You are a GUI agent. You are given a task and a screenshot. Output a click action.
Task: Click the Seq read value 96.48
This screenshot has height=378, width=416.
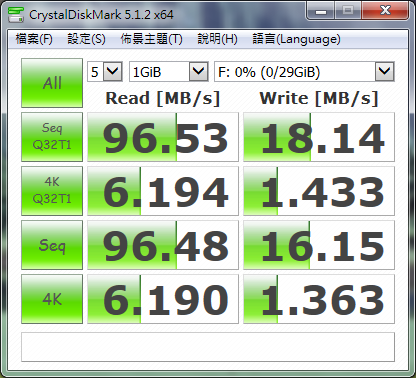(163, 245)
